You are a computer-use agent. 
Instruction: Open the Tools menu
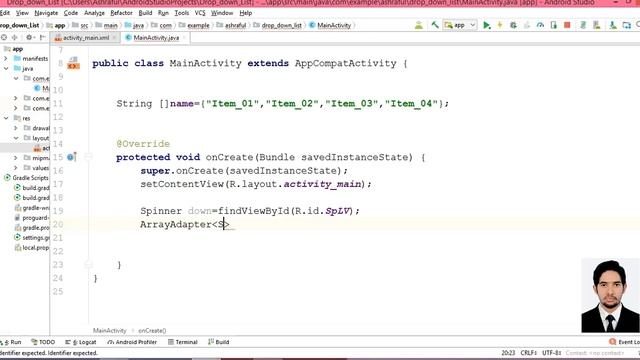click(x=182, y=13)
